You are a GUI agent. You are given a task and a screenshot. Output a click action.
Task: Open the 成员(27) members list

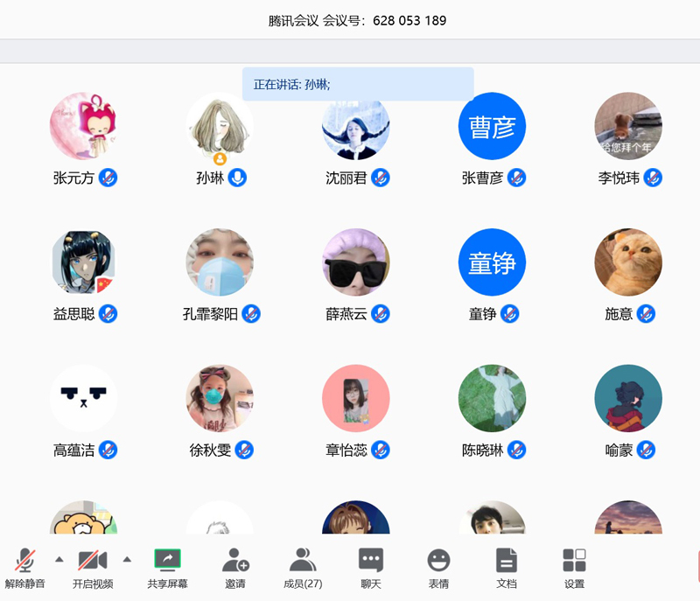pos(303,561)
